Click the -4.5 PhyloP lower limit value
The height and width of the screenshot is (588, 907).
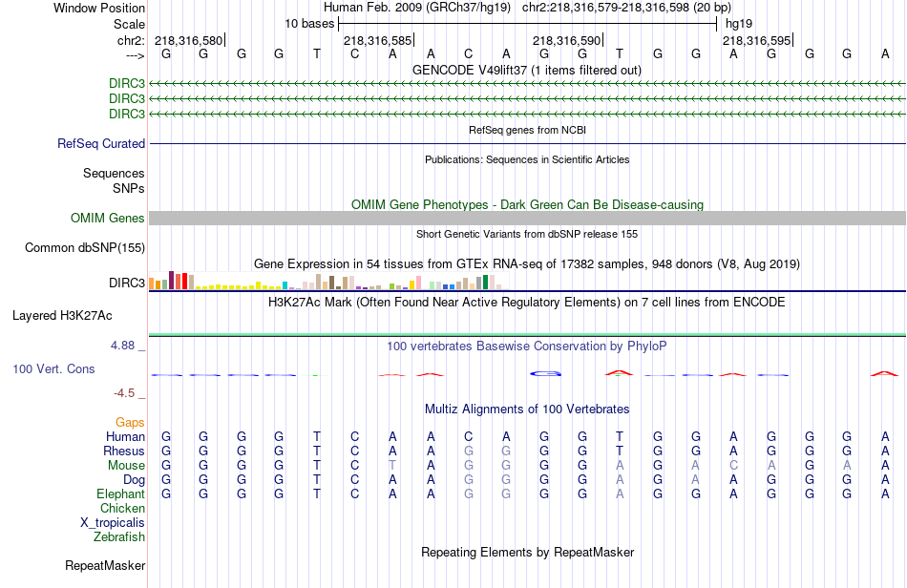(124, 393)
